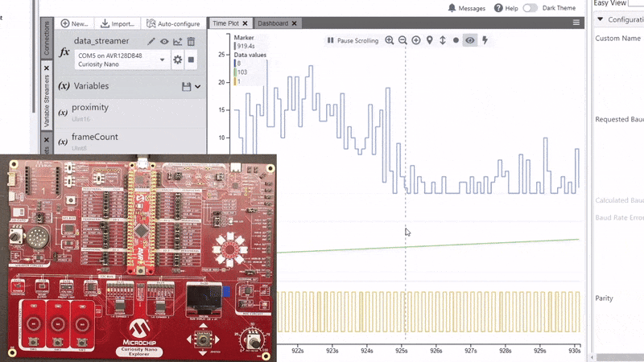Collapse the Configuration section triangle
The height and width of the screenshot is (362, 644).
tap(600, 19)
